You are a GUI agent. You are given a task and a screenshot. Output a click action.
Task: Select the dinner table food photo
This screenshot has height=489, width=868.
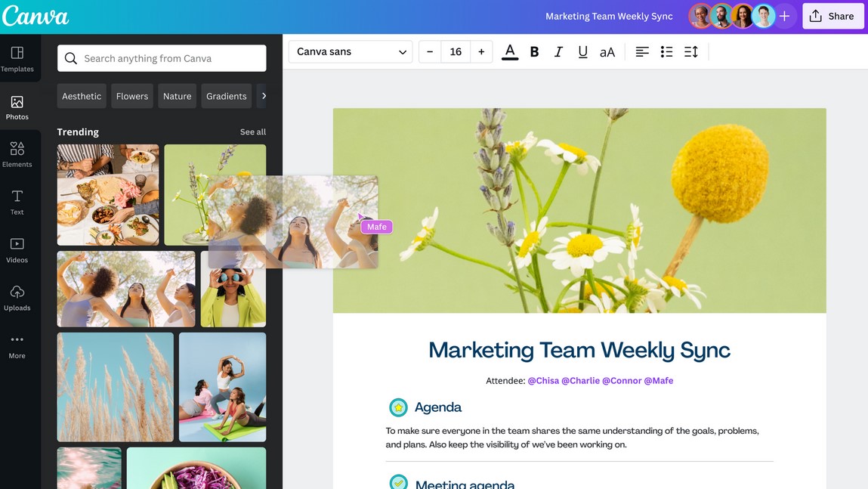[x=108, y=195]
